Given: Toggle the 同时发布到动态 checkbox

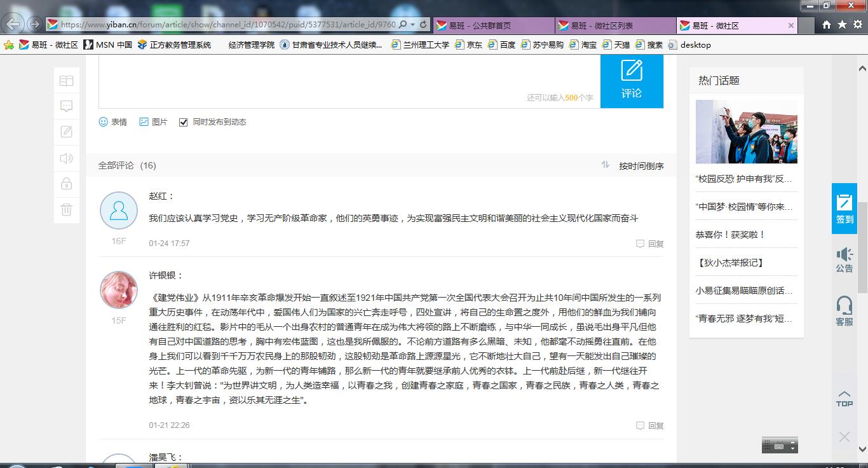Looking at the screenshot, I should point(182,122).
